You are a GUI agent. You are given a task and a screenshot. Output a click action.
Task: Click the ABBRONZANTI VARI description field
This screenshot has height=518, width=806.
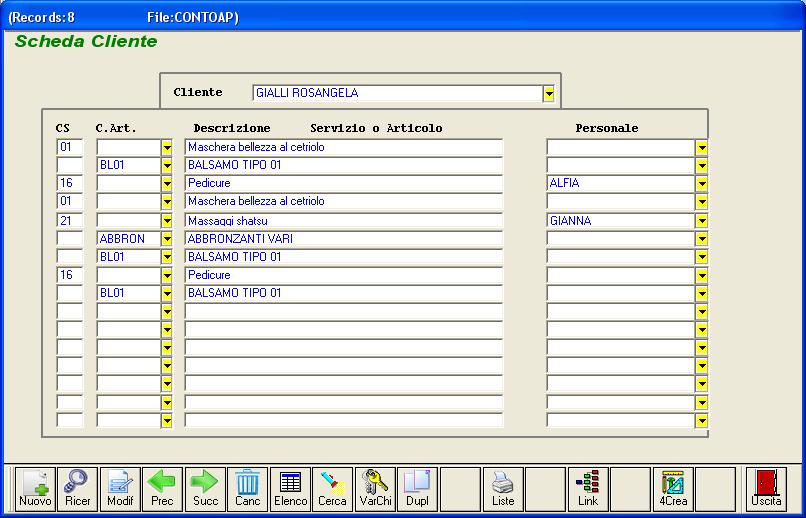click(343, 239)
